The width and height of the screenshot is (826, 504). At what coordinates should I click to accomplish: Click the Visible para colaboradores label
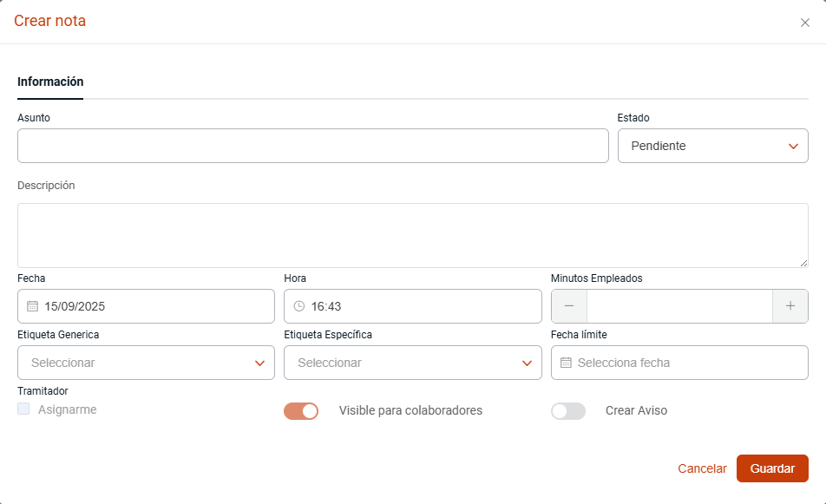click(x=410, y=410)
